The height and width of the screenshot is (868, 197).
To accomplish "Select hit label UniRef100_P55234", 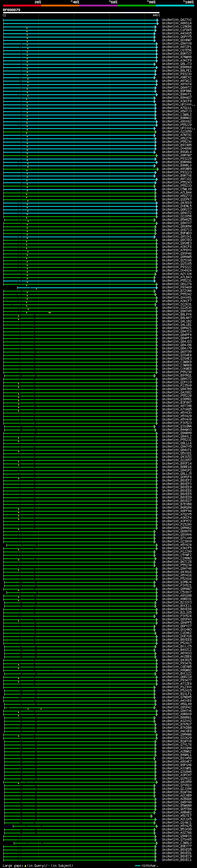I will [x=177, y=565].
